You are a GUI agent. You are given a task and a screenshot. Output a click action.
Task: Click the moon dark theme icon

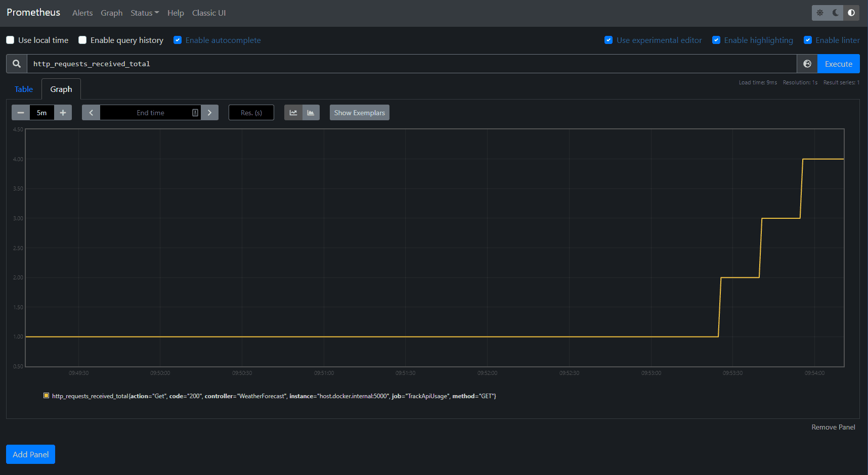tap(834, 12)
